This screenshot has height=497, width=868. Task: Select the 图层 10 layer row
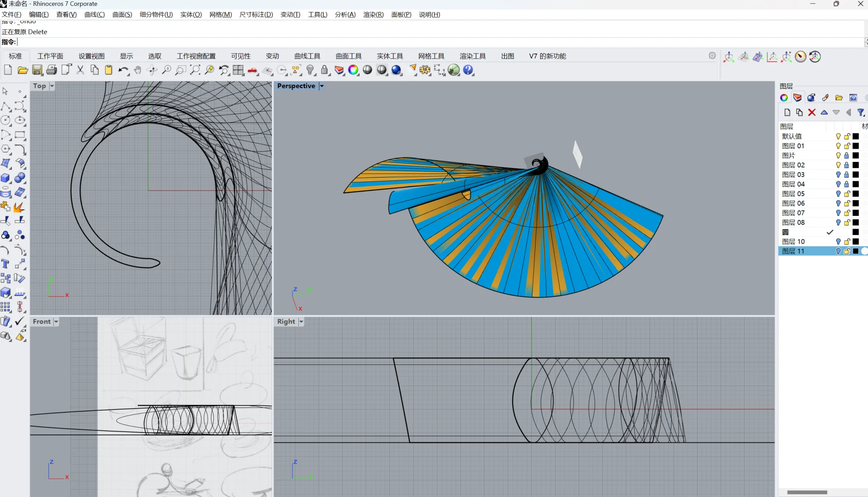(x=793, y=242)
